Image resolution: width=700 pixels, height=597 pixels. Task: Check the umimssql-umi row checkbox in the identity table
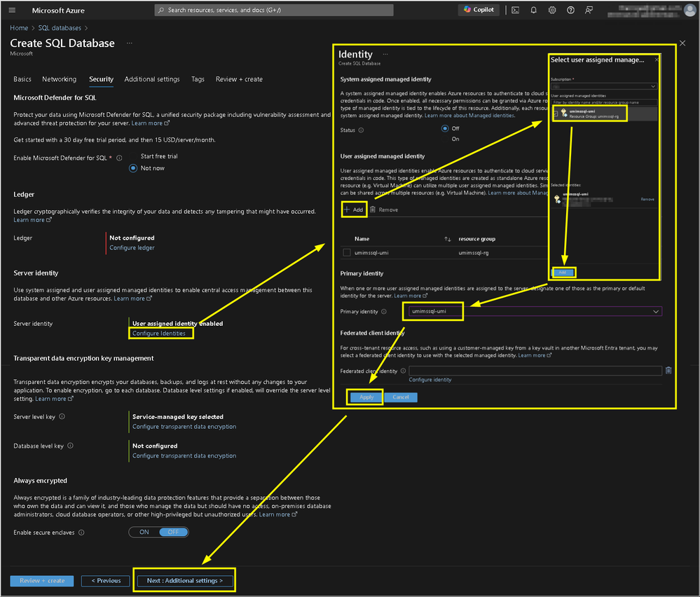346,253
